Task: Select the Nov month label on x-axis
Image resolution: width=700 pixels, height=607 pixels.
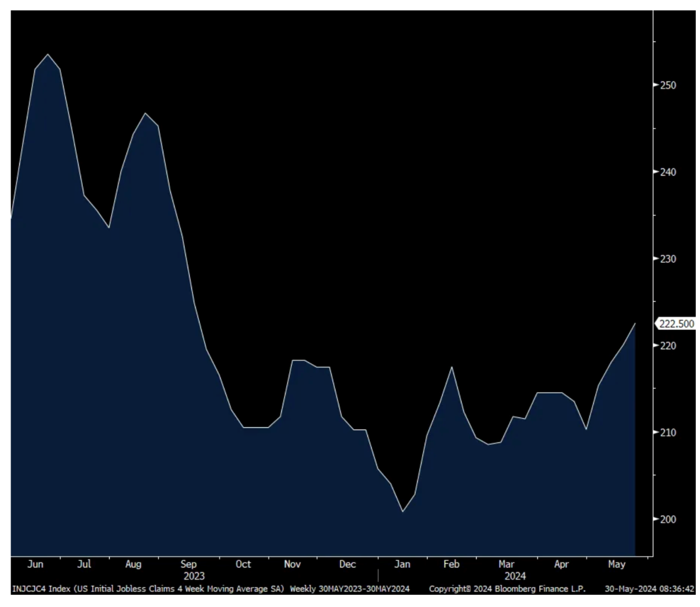Action: coord(292,564)
